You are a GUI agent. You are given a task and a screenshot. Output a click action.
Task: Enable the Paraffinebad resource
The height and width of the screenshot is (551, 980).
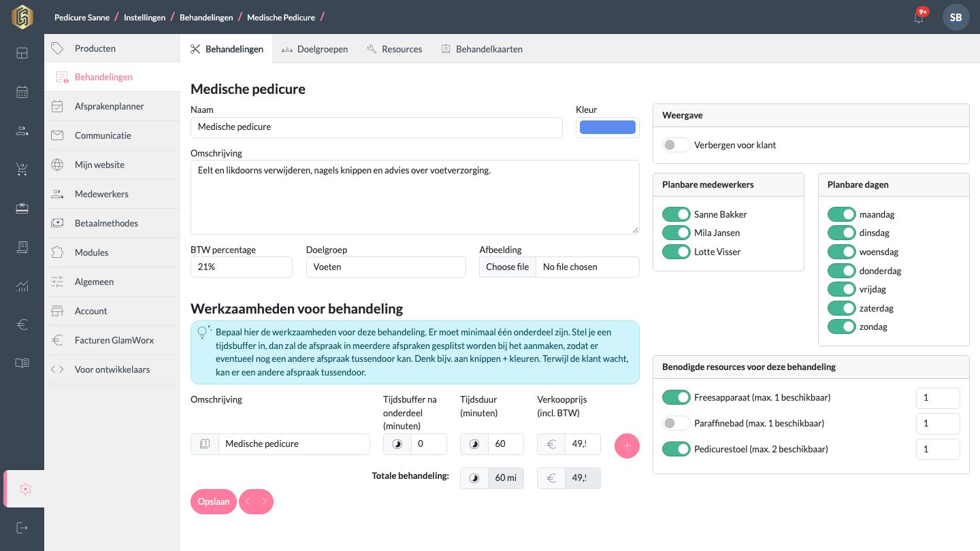click(676, 423)
